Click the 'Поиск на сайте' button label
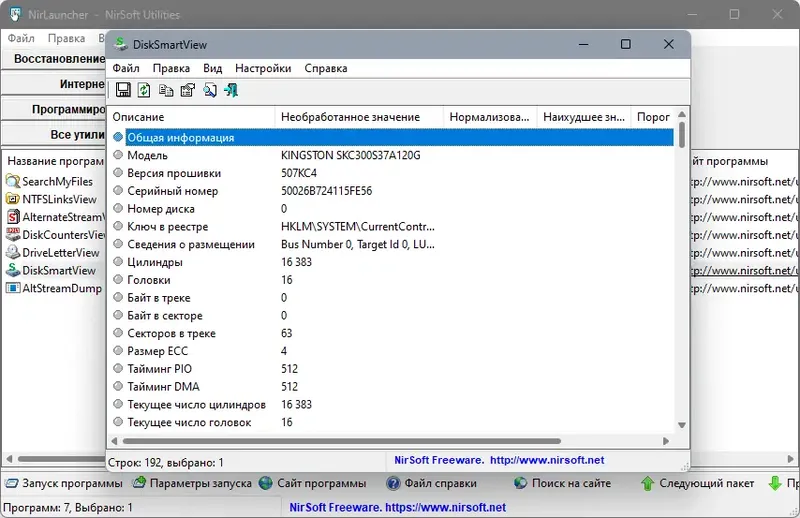 pos(571,483)
